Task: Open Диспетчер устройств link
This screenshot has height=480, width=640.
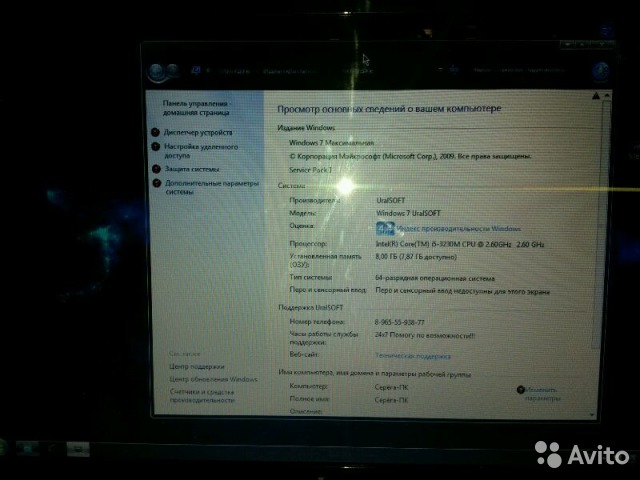Action: pos(198,132)
